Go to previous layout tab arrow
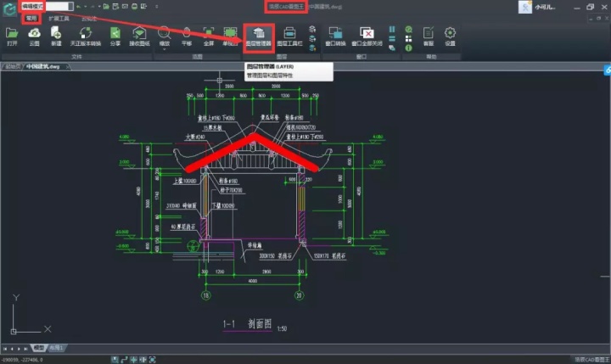 click(x=12, y=349)
